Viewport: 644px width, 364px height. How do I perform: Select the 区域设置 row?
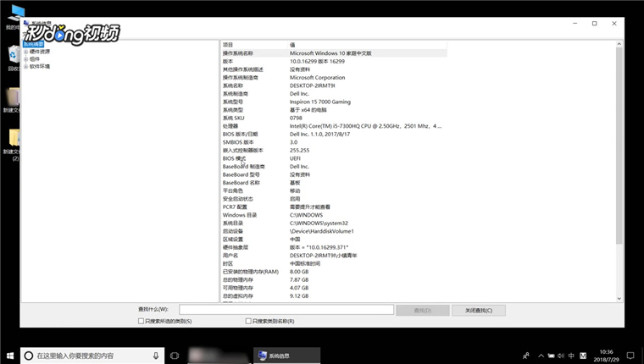point(334,240)
